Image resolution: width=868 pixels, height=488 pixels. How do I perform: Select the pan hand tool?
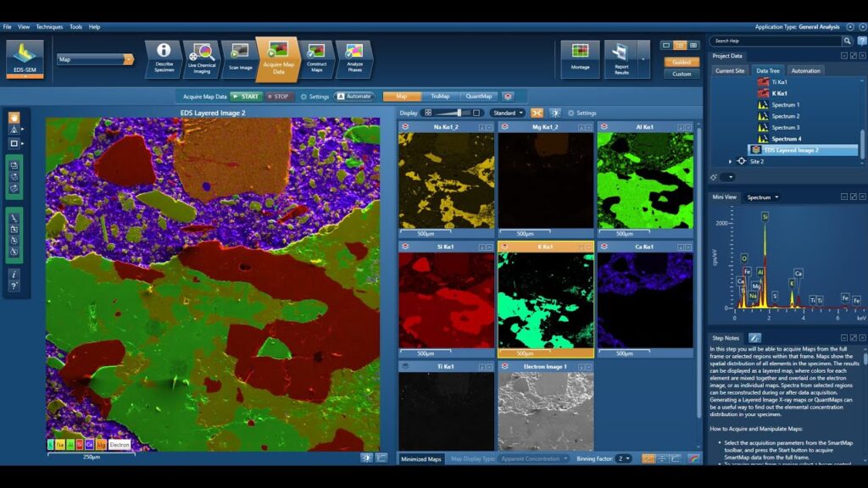click(x=14, y=117)
